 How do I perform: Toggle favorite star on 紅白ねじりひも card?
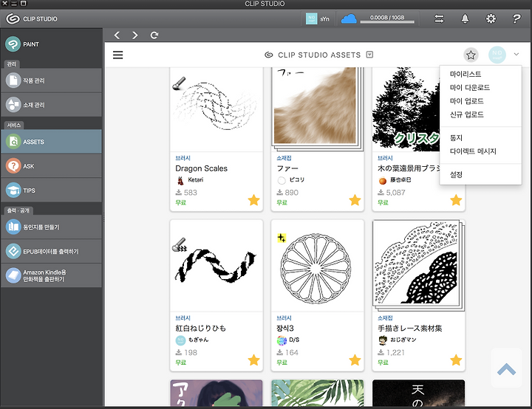pyautogui.click(x=253, y=360)
